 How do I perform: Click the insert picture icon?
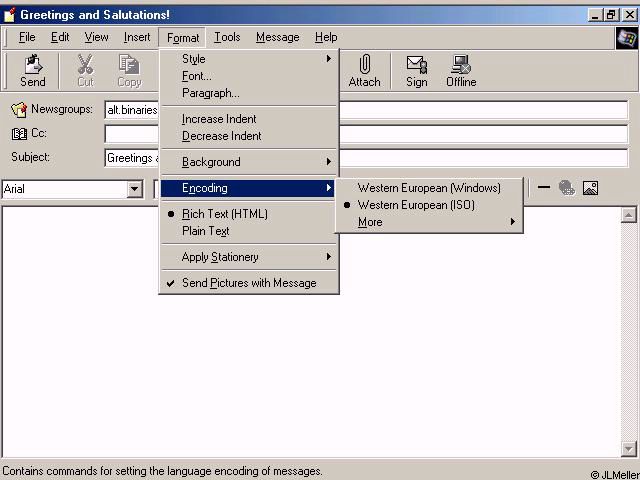coord(590,188)
